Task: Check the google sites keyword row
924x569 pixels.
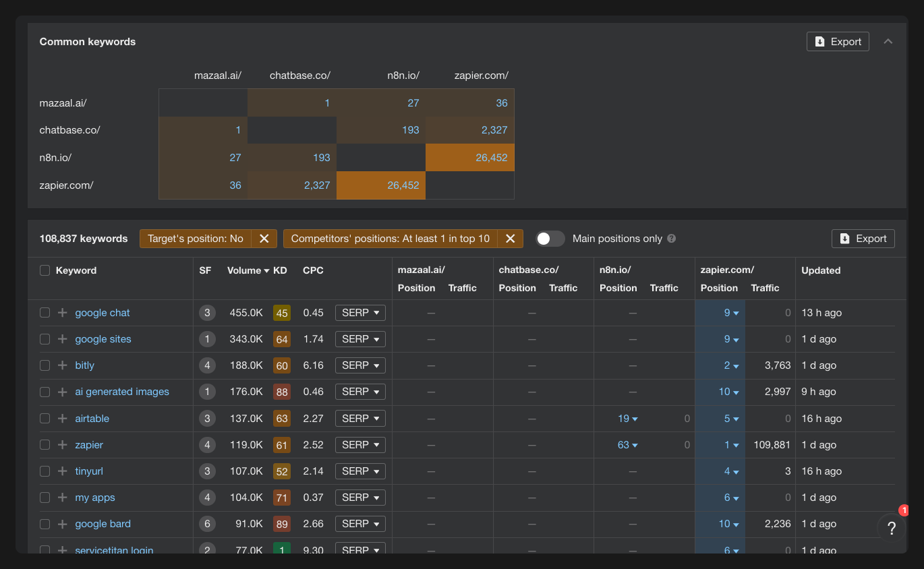Action: (x=45, y=339)
